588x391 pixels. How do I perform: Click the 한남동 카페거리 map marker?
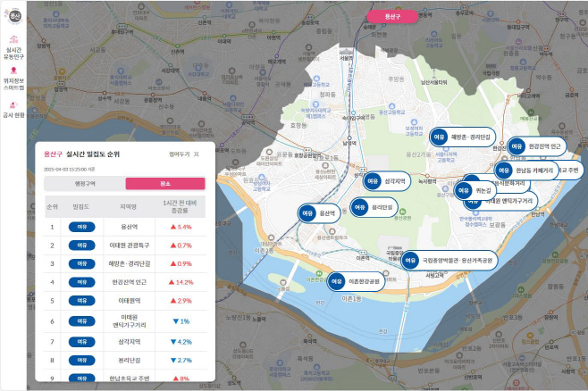(525, 171)
